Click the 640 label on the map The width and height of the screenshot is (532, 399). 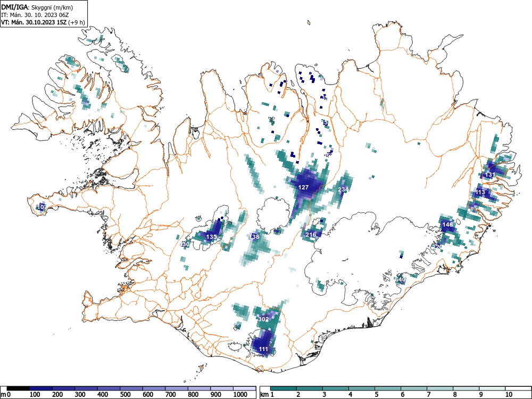click(x=401, y=280)
